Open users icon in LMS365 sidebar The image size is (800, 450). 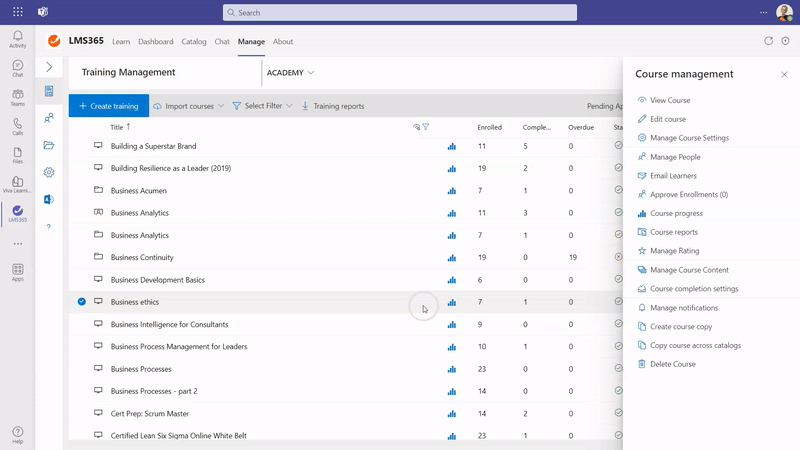coord(49,118)
